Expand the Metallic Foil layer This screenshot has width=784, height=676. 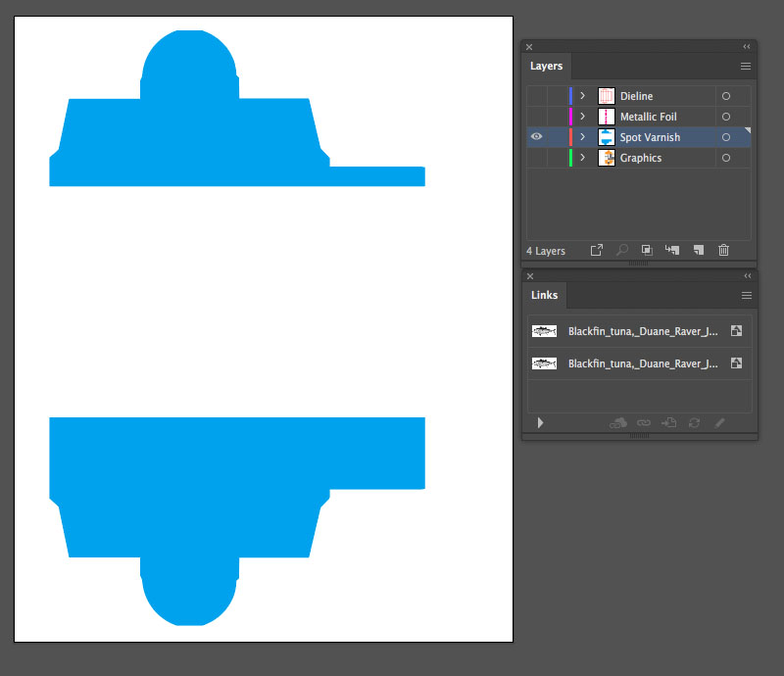[582, 116]
